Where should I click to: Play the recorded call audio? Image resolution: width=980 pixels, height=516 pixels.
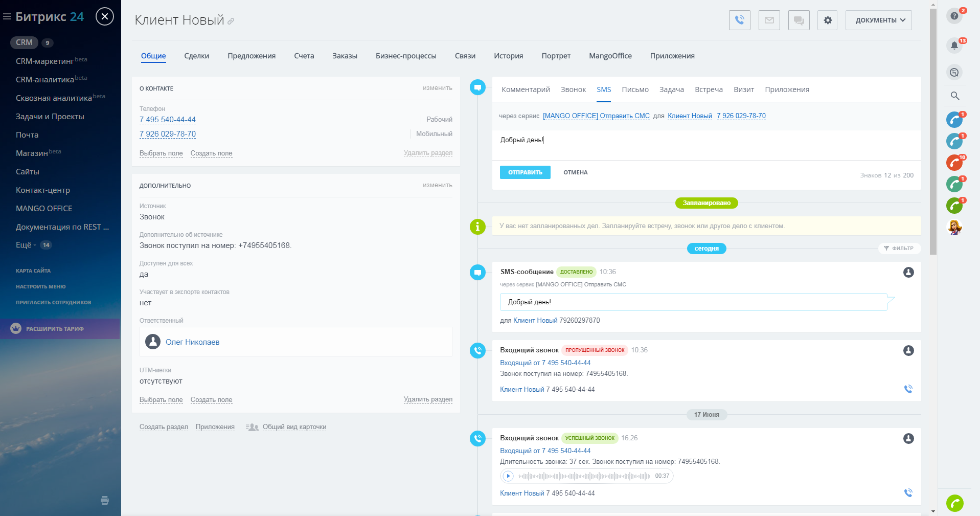508,476
